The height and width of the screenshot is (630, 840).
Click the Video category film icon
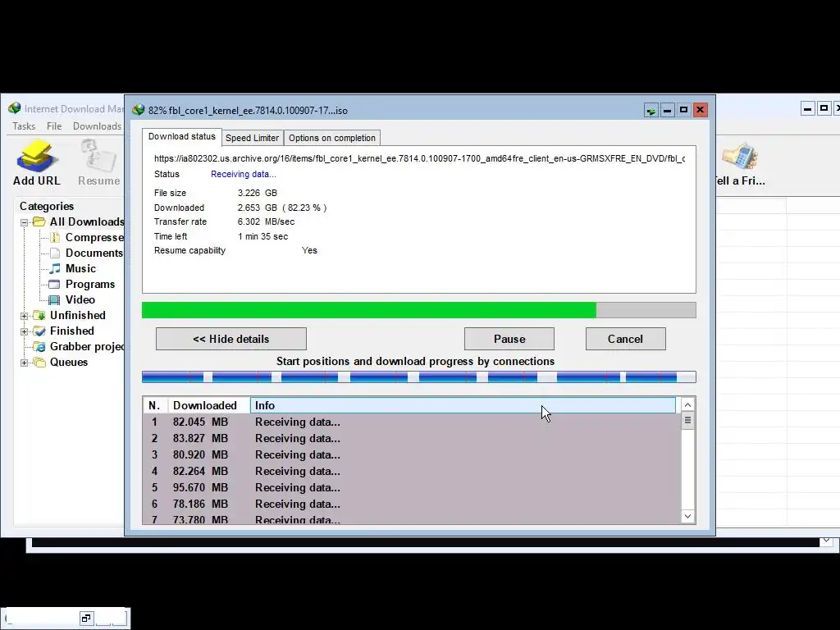[55, 299]
